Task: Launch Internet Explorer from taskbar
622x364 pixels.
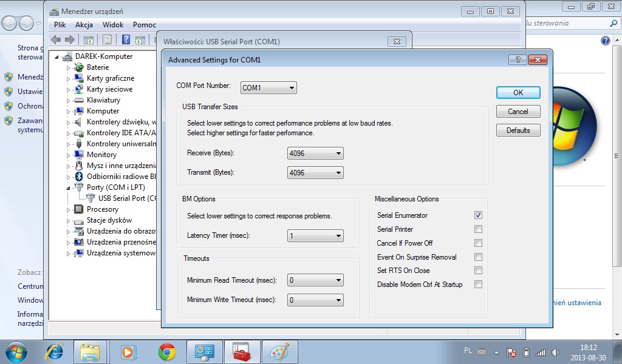Action: point(54,352)
